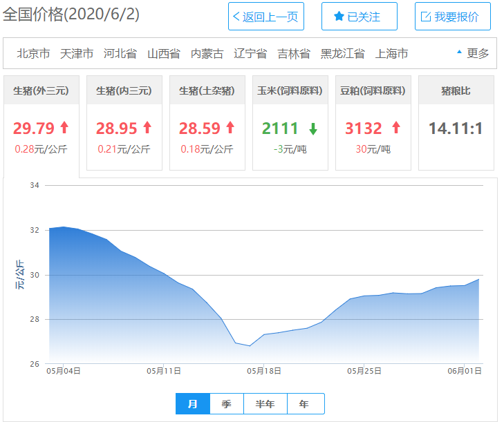This screenshot has height=422, width=504.
Task: Click the 05月11日 axis label
Action: click(x=164, y=372)
